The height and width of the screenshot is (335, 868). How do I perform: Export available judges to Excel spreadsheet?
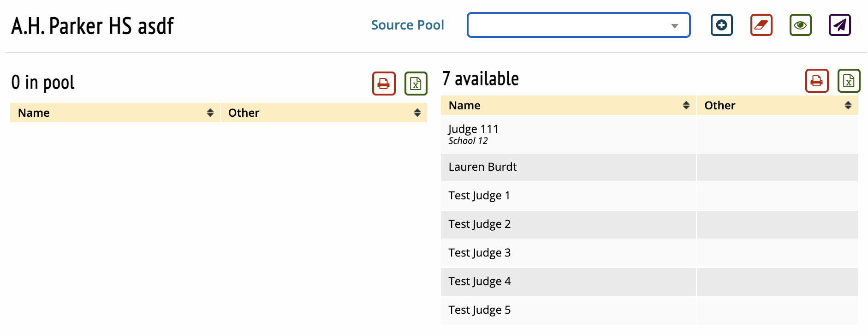[849, 81]
